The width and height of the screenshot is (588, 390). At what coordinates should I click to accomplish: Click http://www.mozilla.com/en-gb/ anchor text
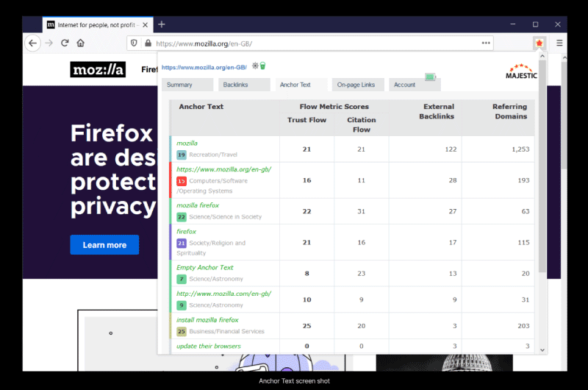224,294
